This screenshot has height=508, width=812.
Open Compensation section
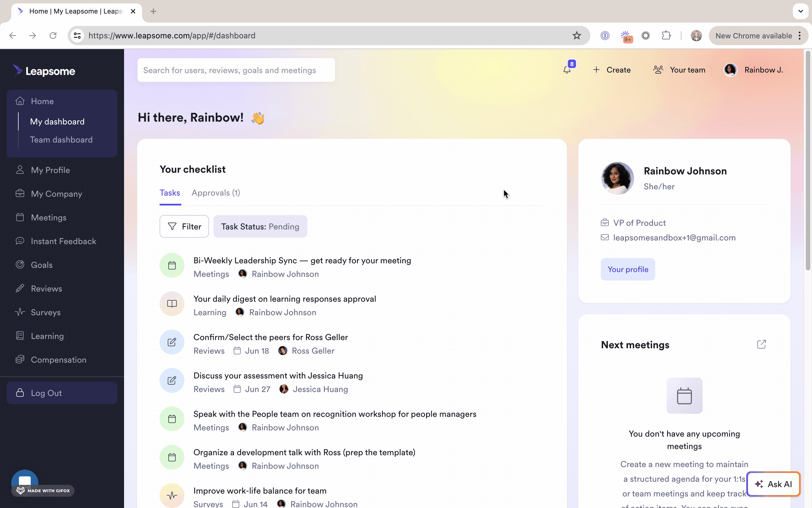58,360
